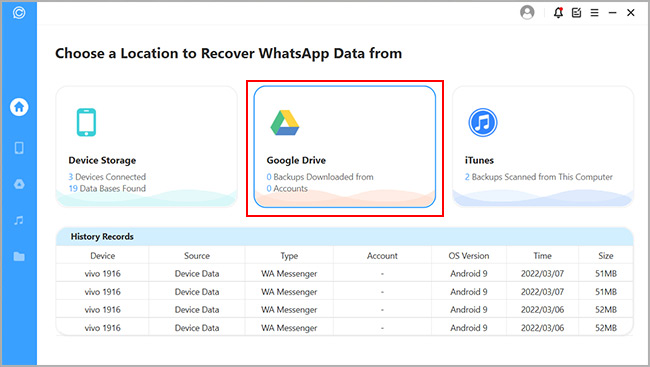Minimize the application window
The image size is (650, 367).
pyautogui.click(x=612, y=13)
